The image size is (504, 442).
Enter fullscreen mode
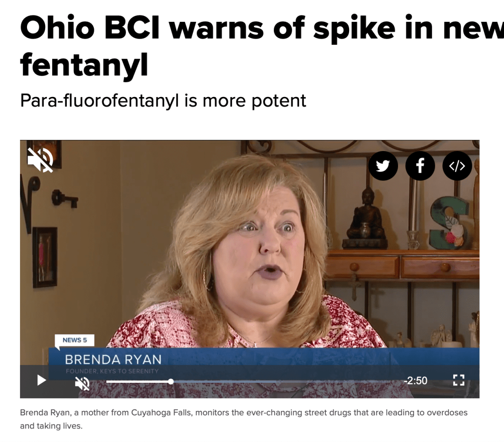pyautogui.click(x=459, y=380)
